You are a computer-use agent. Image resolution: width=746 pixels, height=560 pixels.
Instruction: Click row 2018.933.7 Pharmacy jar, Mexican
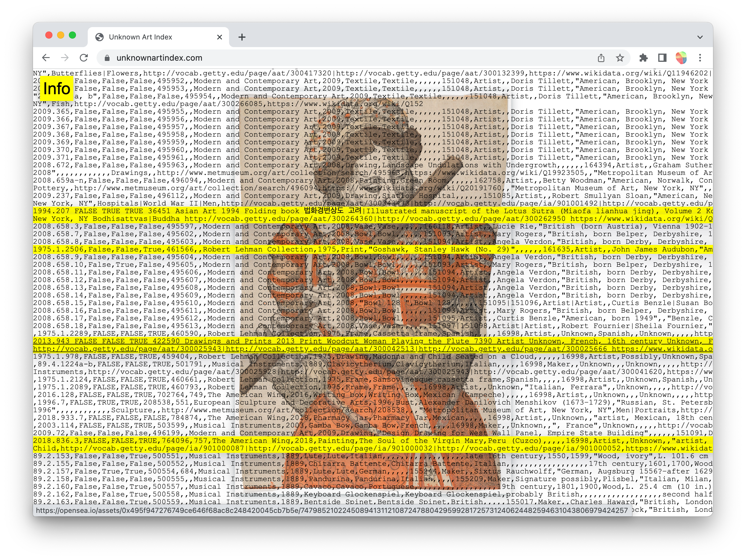[x=373, y=417]
